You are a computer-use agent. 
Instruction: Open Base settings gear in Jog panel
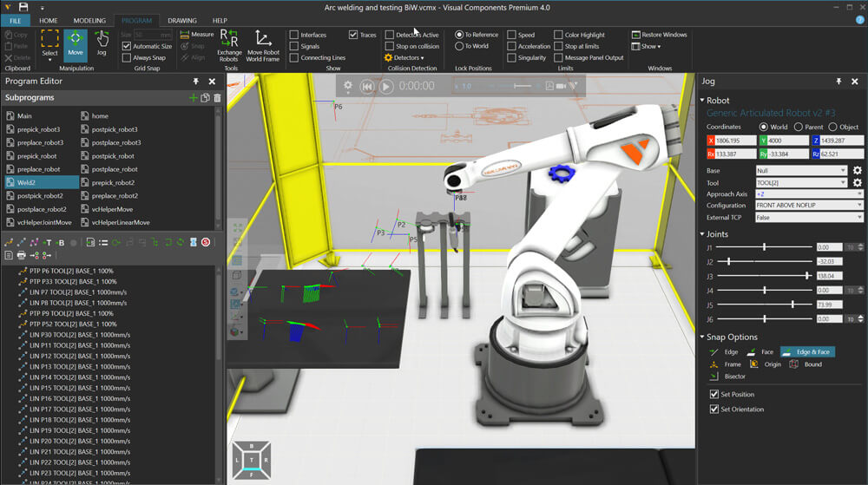click(857, 170)
